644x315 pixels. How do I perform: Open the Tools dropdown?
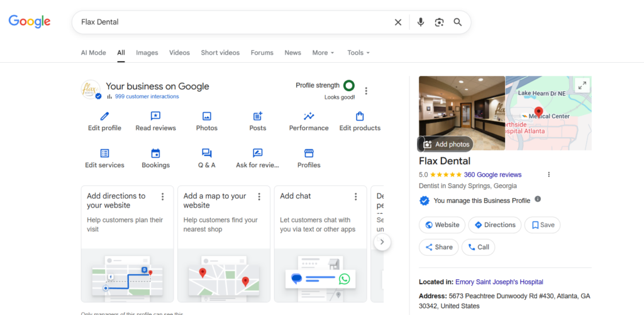pos(358,53)
